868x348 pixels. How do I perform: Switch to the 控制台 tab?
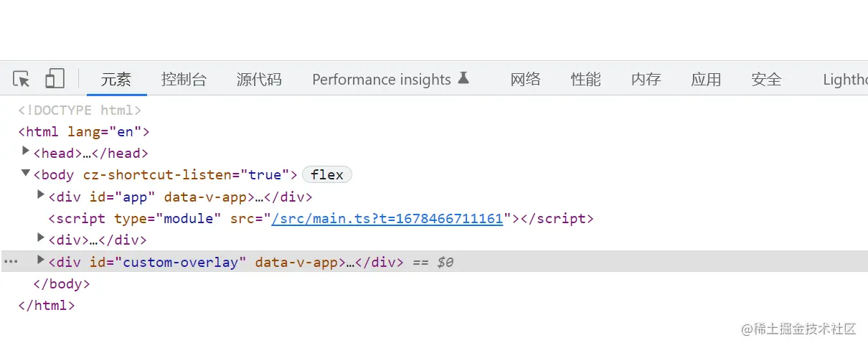coord(184,79)
